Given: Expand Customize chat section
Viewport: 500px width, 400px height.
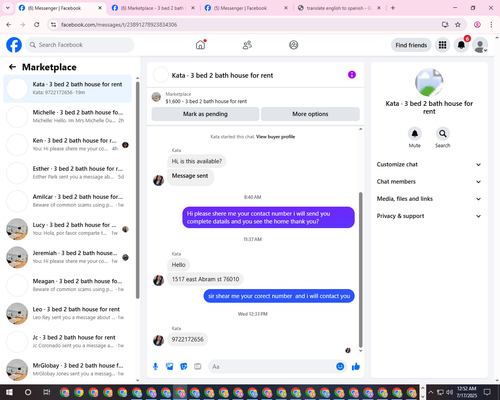Looking at the screenshot, I should point(429,164).
